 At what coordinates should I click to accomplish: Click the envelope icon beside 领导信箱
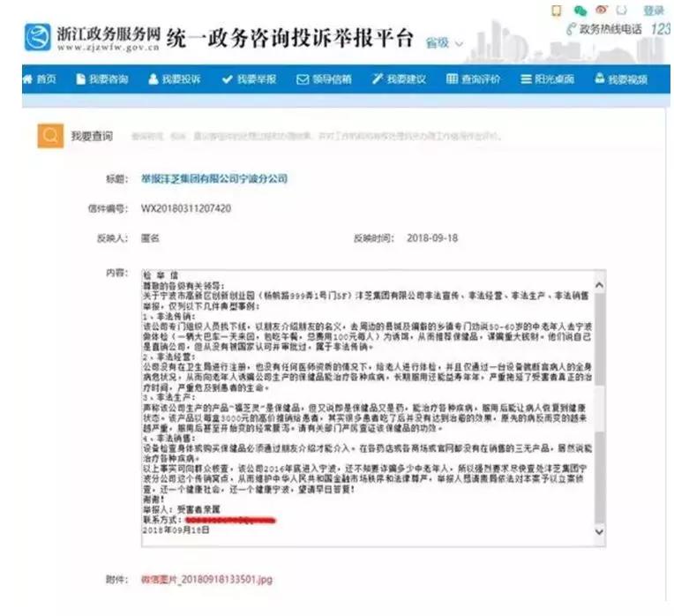pyautogui.click(x=303, y=79)
